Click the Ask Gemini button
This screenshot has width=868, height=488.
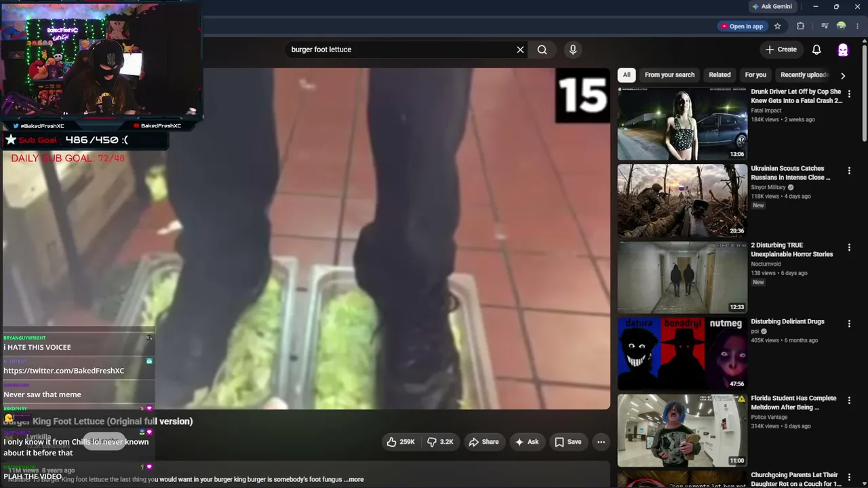(772, 7)
